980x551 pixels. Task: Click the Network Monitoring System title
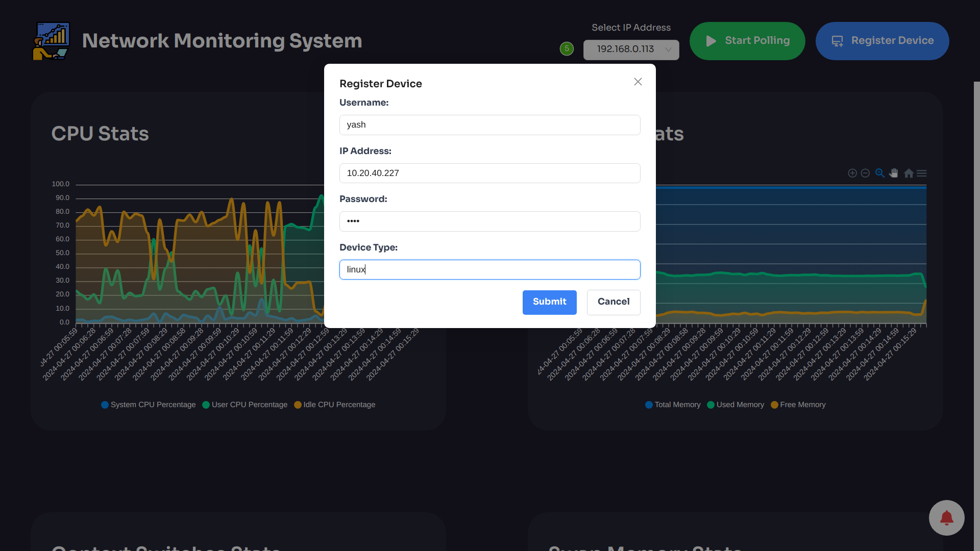[222, 41]
